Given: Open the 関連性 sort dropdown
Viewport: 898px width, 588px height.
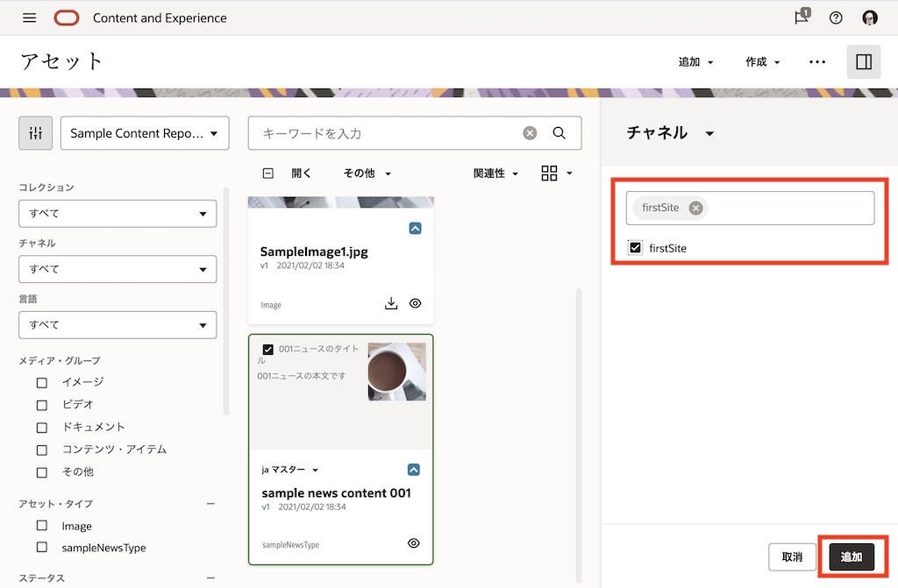Looking at the screenshot, I should click(495, 174).
